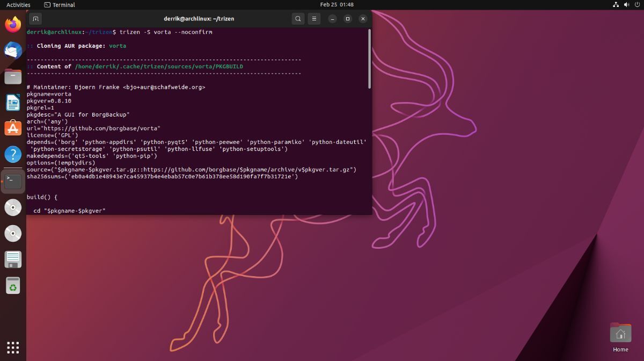This screenshot has height=361, width=644.
Task: Select the Terminal icon in dock
Action: tap(13, 181)
